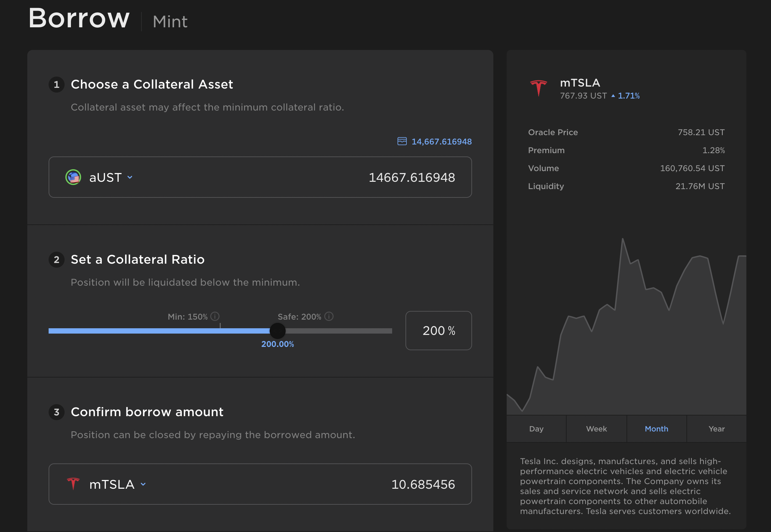771x532 pixels.
Task: Click the collateral ratio slider handle
Action: pyautogui.click(x=277, y=331)
